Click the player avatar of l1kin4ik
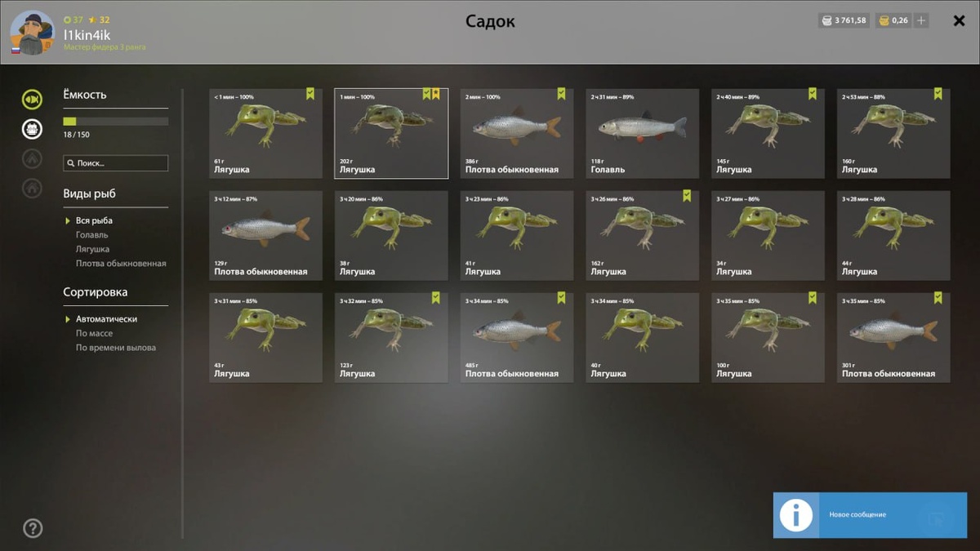The width and height of the screenshot is (980, 551). (x=32, y=33)
